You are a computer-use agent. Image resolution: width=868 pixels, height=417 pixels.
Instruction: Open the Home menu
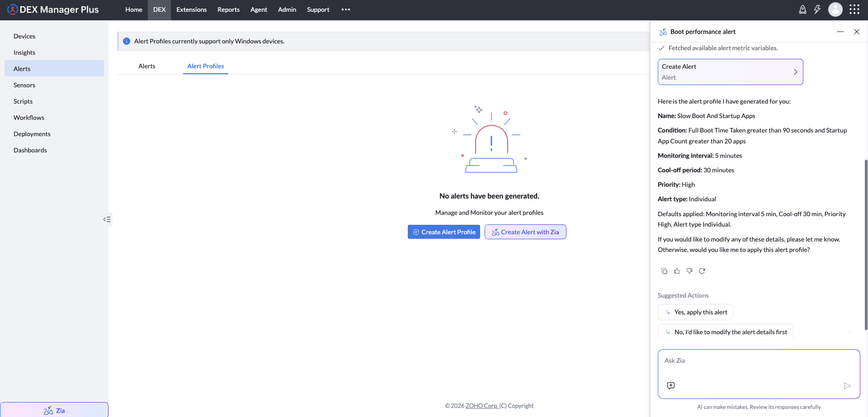134,9
